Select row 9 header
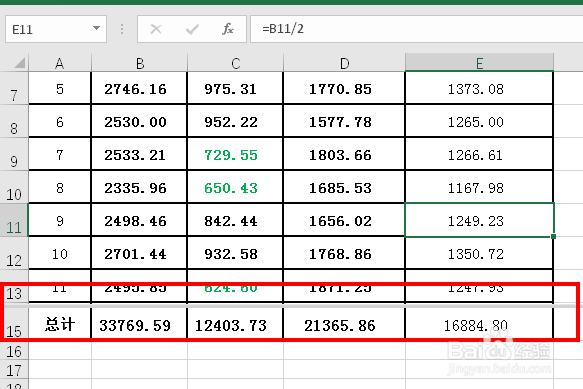Image resolution: width=583 pixels, height=389 pixels. (x=14, y=154)
